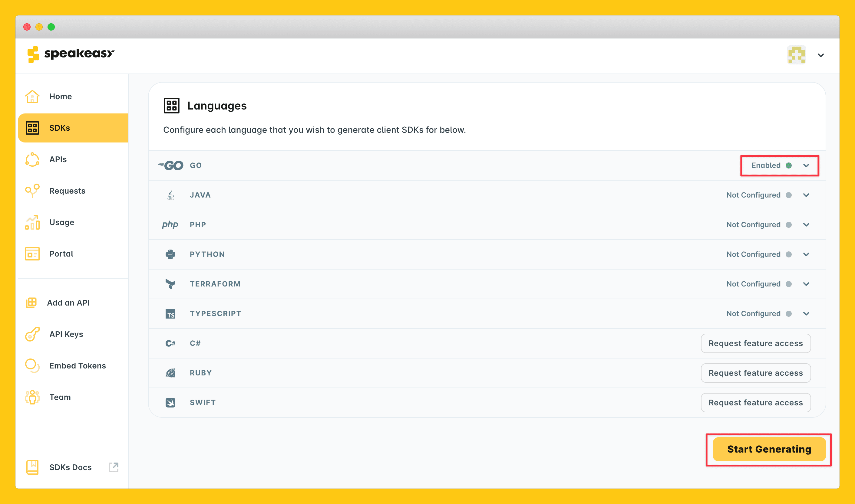This screenshot has height=504, width=855.
Task: Expand the TERRAFORM row chevron
Action: tap(806, 284)
